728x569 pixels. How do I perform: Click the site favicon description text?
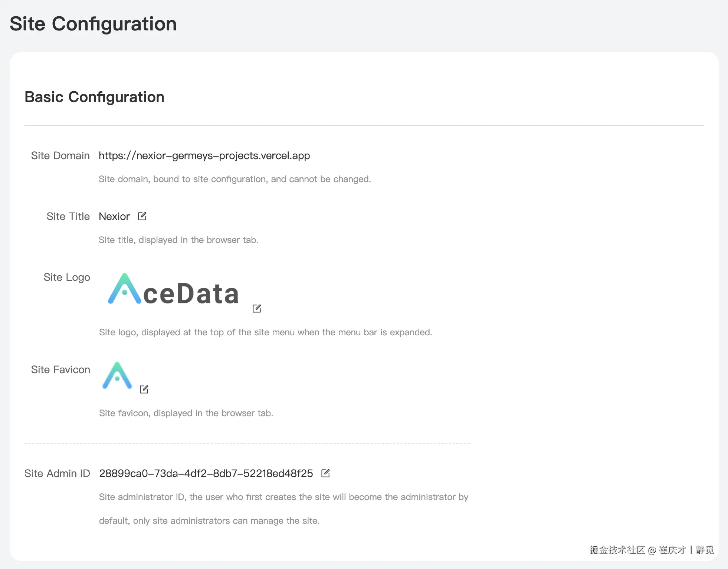(186, 413)
